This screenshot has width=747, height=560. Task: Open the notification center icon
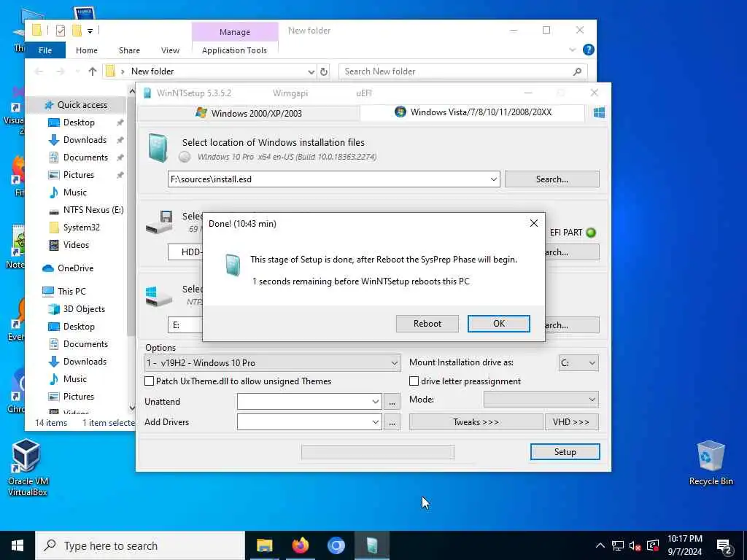(x=724, y=545)
